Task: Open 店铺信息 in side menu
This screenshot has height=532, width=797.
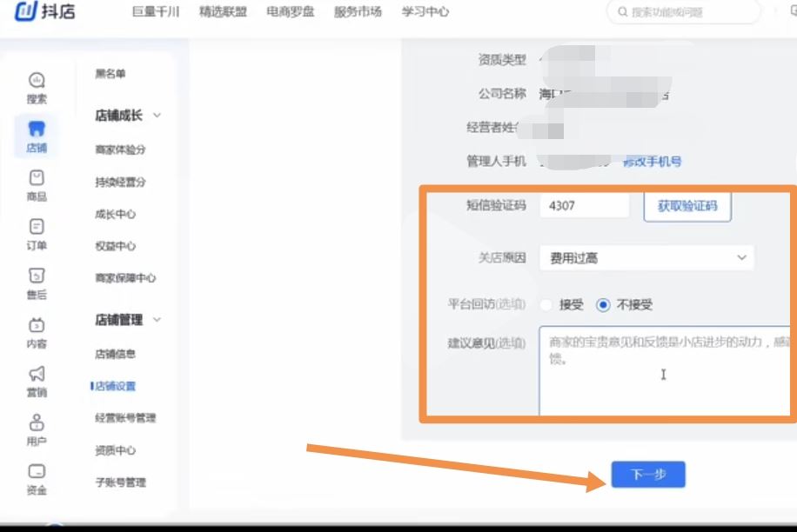Action: click(x=116, y=354)
